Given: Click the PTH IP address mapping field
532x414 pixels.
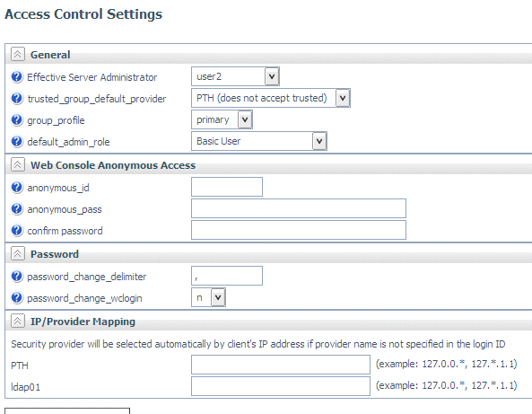Looking at the screenshot, I should click(x=281, y=365).
